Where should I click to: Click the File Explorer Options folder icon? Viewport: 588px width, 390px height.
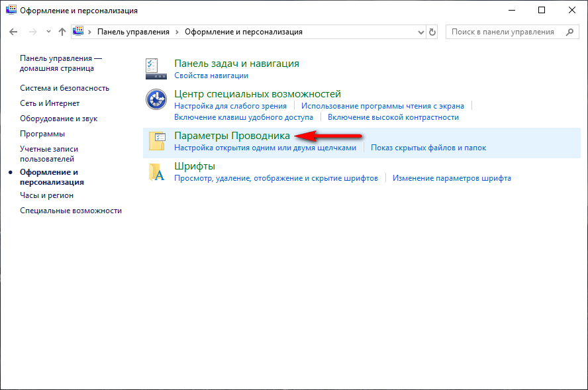pos(157,141)
